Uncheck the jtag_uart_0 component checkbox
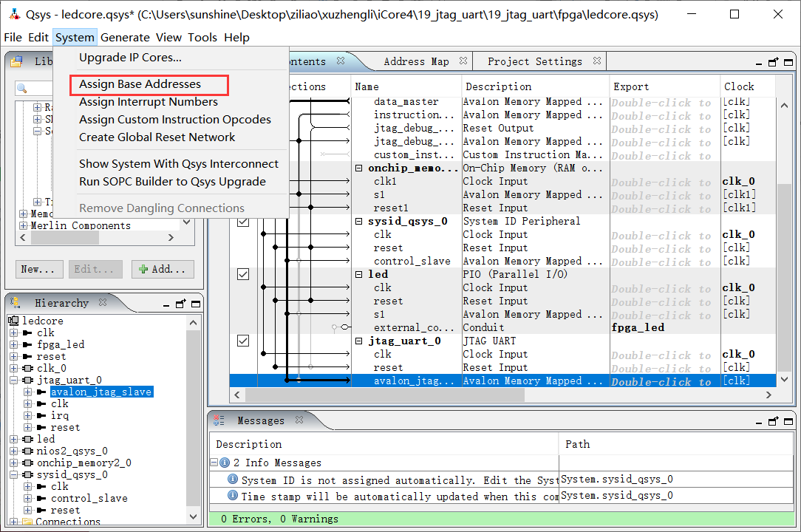 coord(242,341)
